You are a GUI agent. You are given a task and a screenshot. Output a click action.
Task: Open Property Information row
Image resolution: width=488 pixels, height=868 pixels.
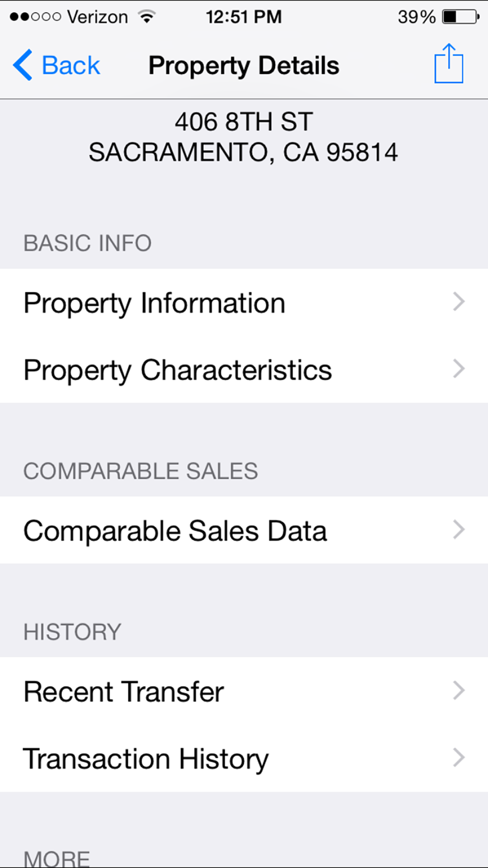pos(244,302)
